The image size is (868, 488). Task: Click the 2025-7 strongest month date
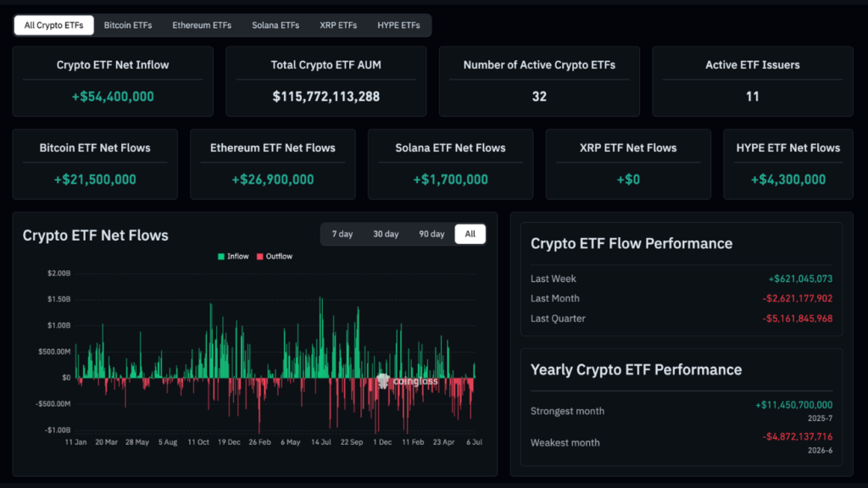[820, 419]
